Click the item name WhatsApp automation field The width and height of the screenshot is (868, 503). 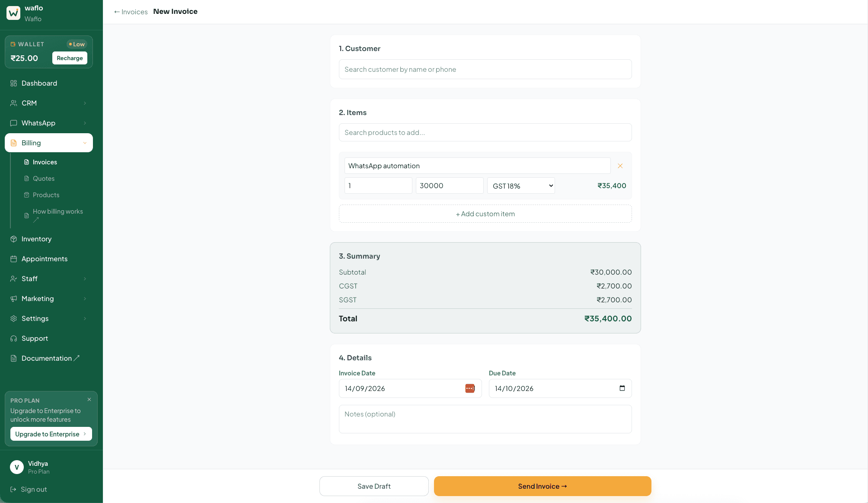click(477, 166)
